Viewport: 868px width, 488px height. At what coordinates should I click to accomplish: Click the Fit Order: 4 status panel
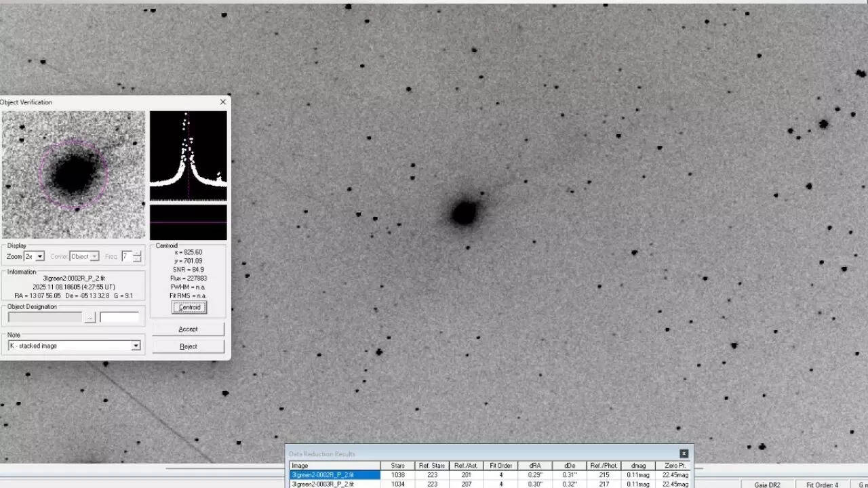823,484
